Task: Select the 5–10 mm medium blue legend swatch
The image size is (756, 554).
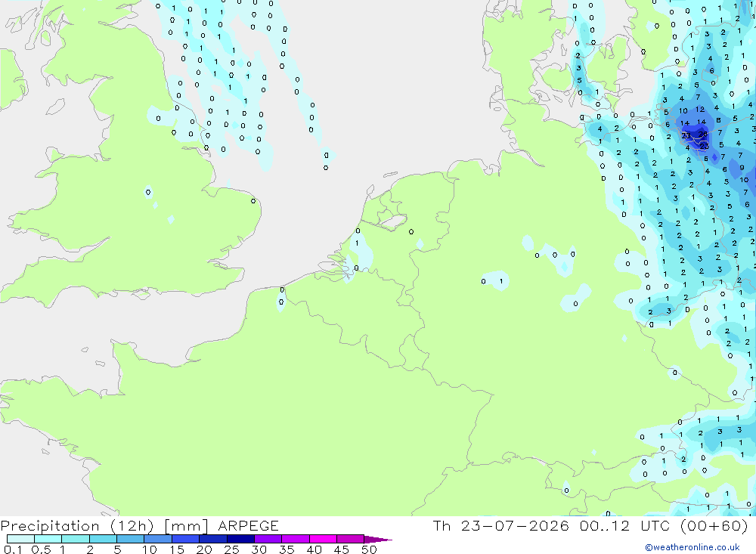Action: pos(130,539)
